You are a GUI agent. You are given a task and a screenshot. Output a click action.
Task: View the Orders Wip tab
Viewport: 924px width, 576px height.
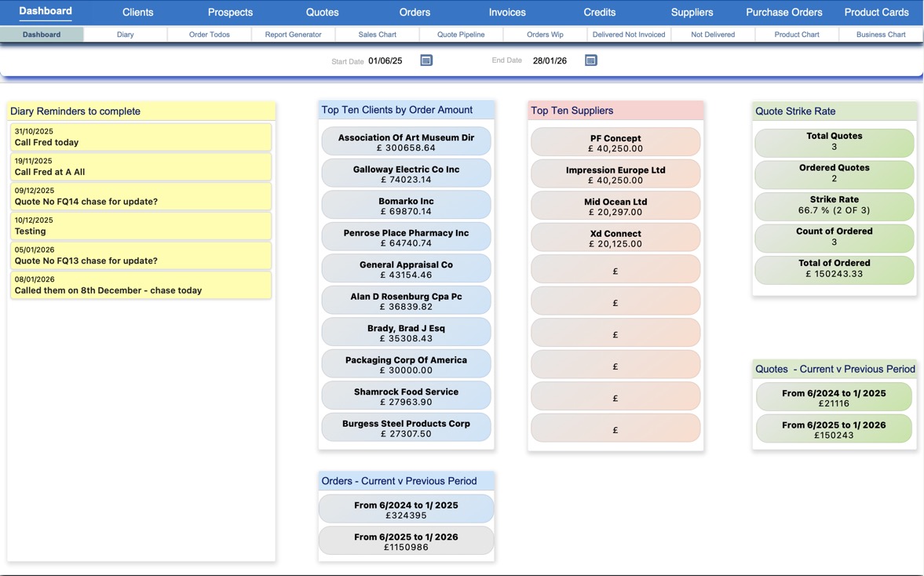(x=544, y=35)
